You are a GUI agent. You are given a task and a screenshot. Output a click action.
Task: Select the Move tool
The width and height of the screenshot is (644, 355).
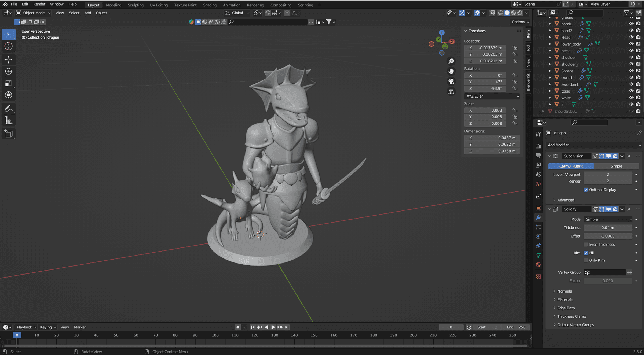pos(9,60)
